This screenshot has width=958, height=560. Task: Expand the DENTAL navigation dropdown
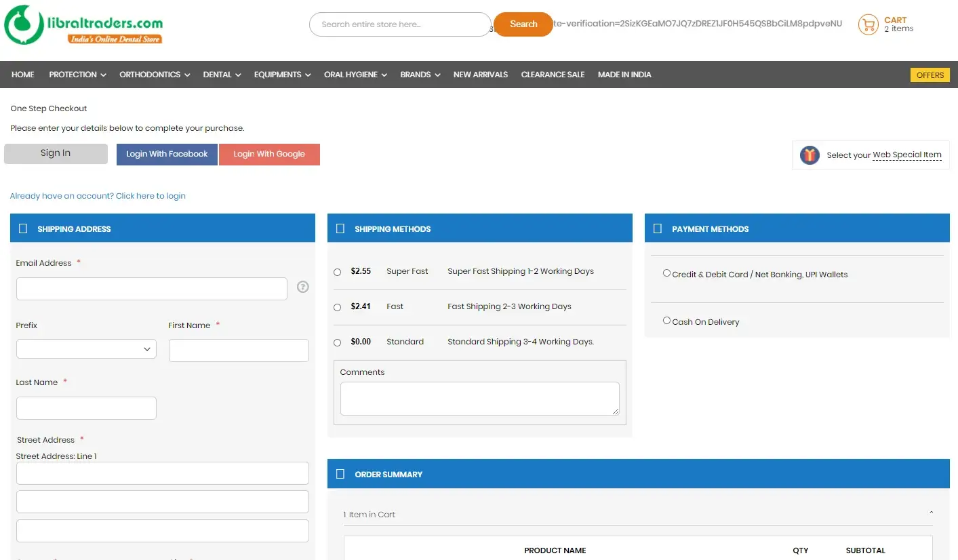[222, 75]
